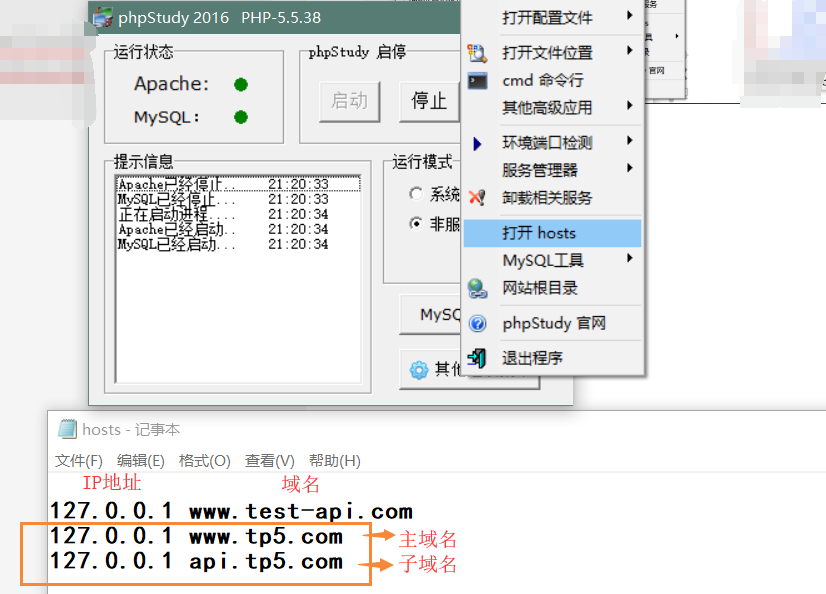
Task: Click the cmd command line terminal icon
Action: (x=477, y=81)
